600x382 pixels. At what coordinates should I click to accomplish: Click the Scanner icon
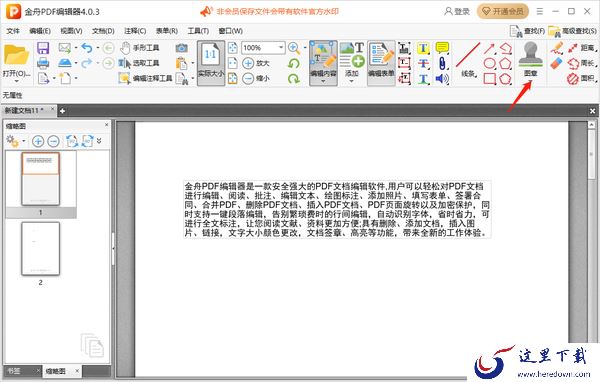[x=65, y=63]
